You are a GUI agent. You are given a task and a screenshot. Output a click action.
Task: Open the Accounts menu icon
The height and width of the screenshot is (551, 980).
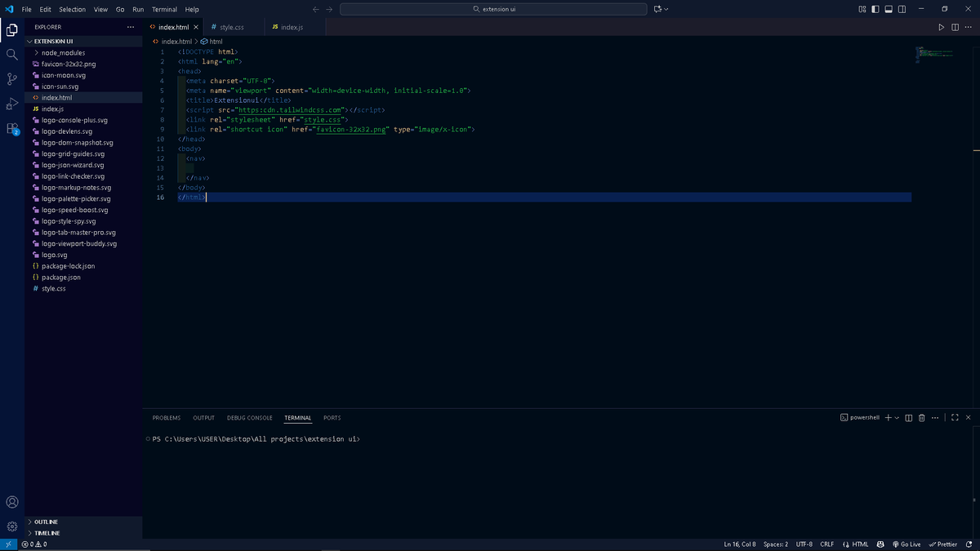pos(12,502)
